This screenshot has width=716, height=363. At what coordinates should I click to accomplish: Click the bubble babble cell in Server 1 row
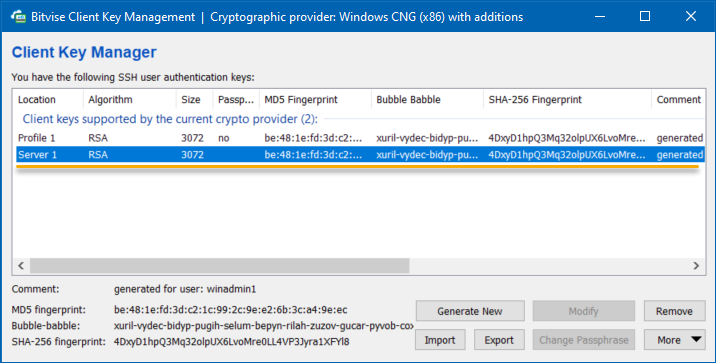pos(427,155)
